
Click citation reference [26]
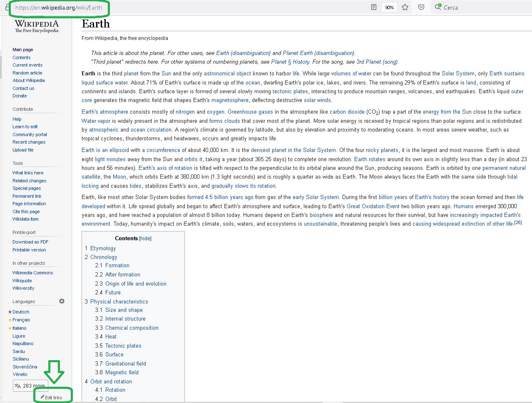click(x=518, y=222)
